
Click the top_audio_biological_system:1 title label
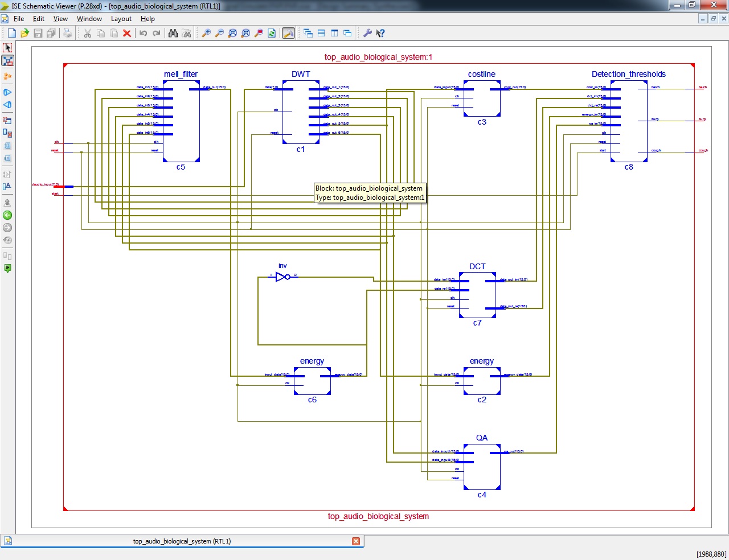point(378,57)
